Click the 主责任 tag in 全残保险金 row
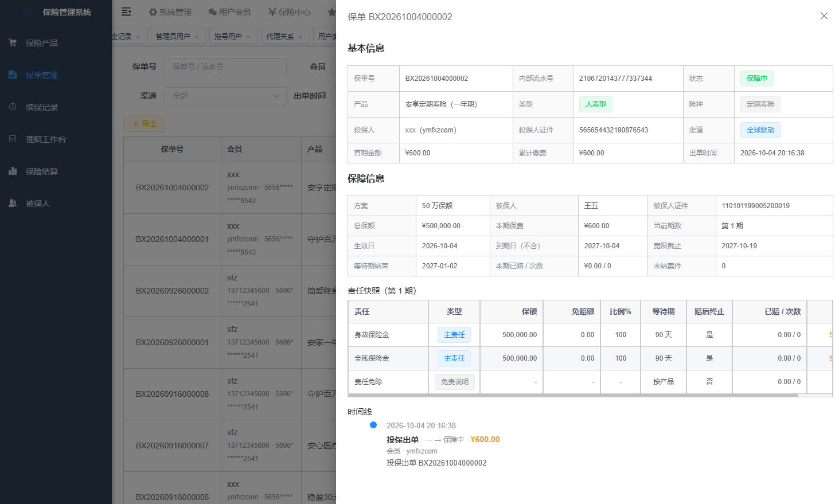 click(454, 358)
